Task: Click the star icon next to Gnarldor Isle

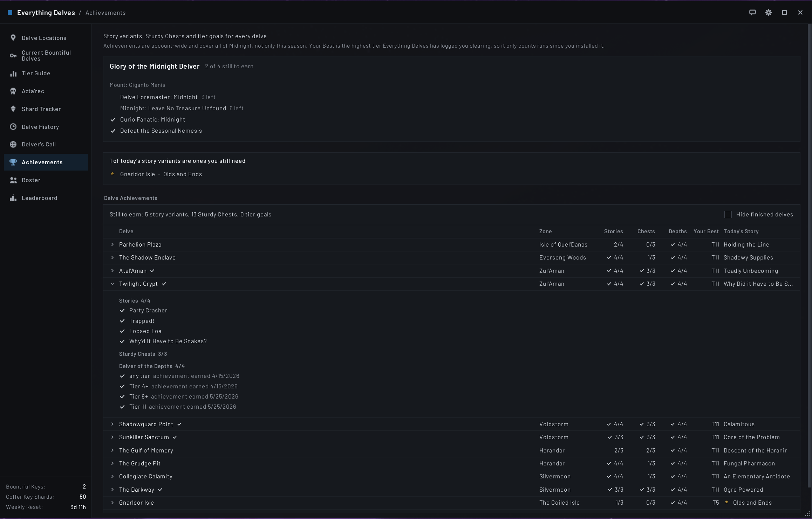Action: 112,174
